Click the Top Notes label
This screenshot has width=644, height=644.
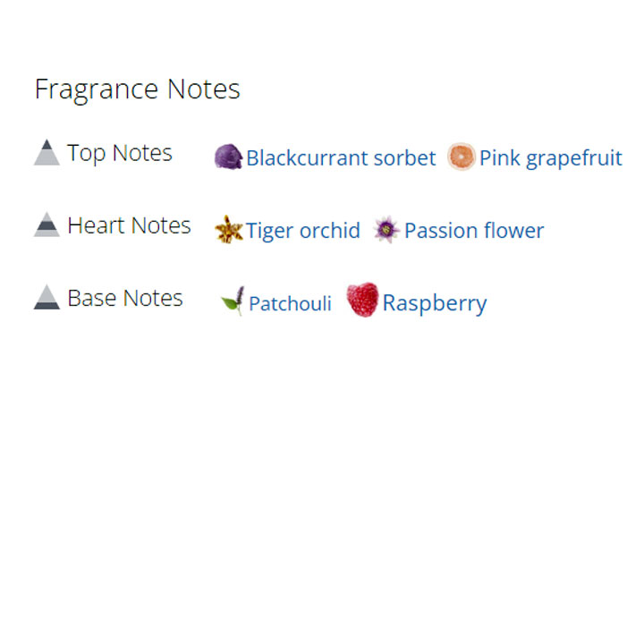point(120,153)
